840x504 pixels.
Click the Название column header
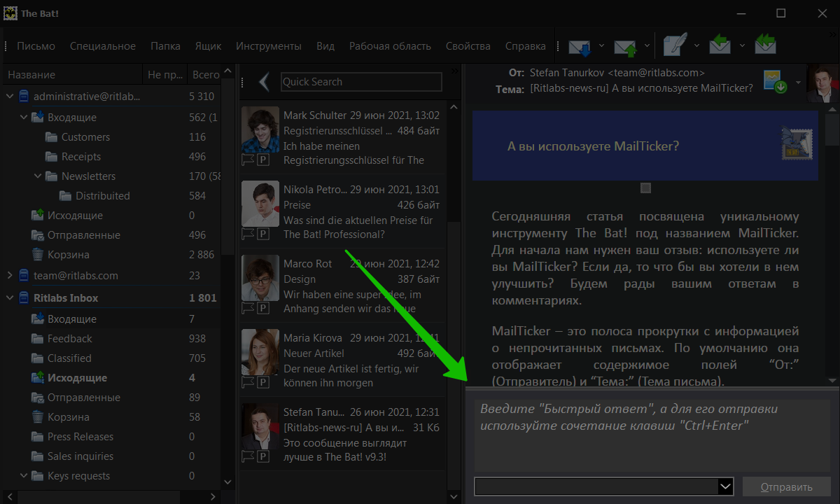tap(72, 75)
